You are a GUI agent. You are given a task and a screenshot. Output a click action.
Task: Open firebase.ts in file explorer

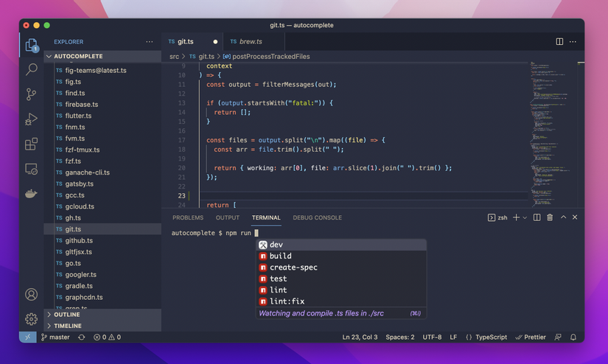coord(102,105)
